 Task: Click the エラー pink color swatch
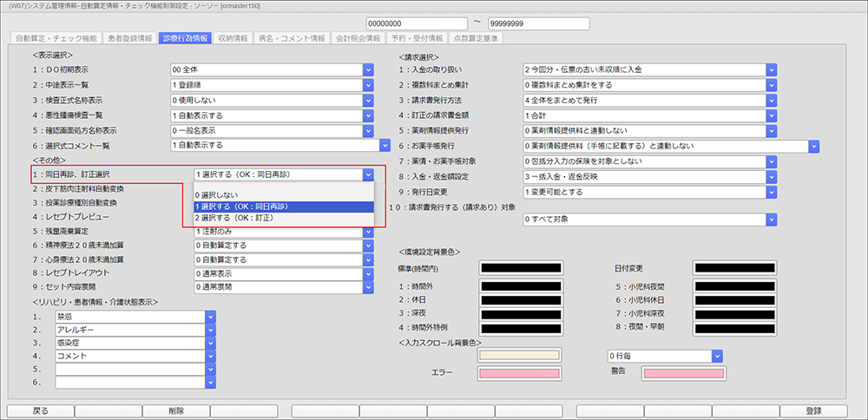519,373
